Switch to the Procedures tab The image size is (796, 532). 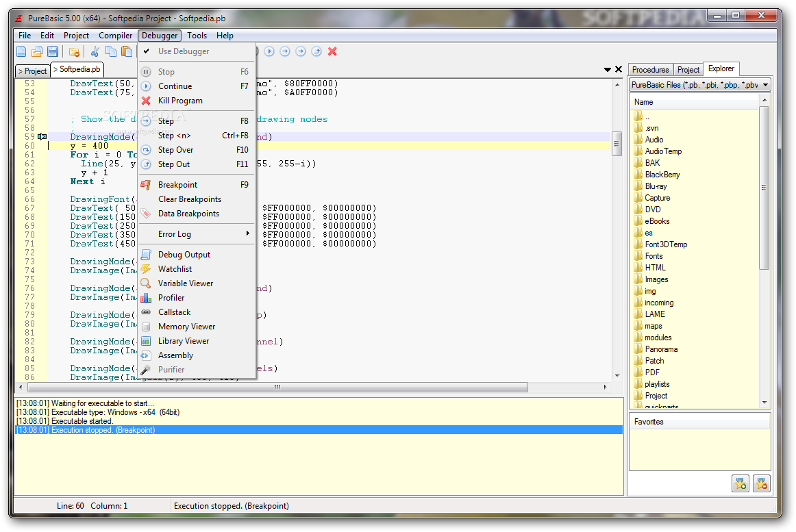tap(650, 70)
